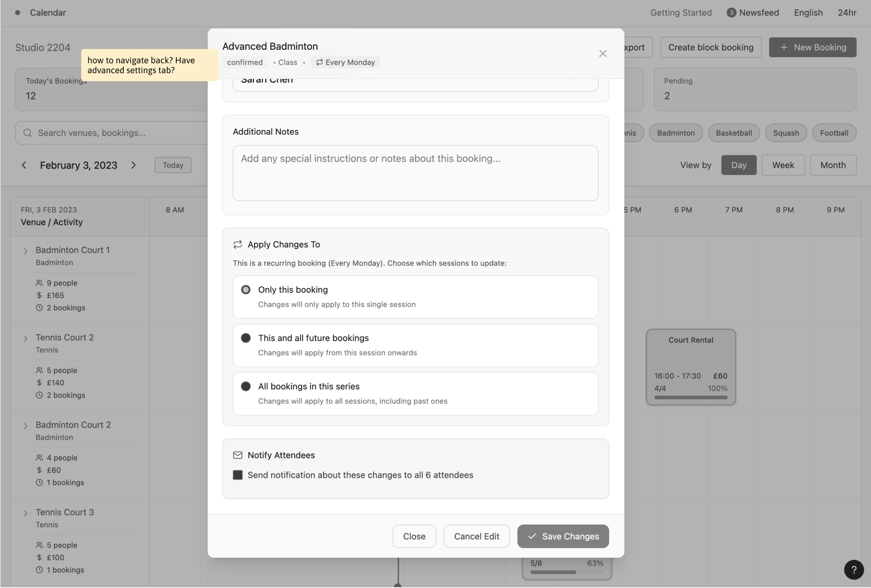The image size is (871, 588).
Task: Switch to Week view
Action: 783,165
